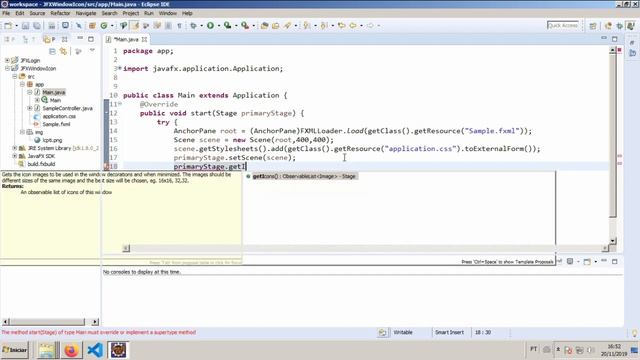Minimize the Package Explorer view
This screenshot has height=360, width=640.
80,39
